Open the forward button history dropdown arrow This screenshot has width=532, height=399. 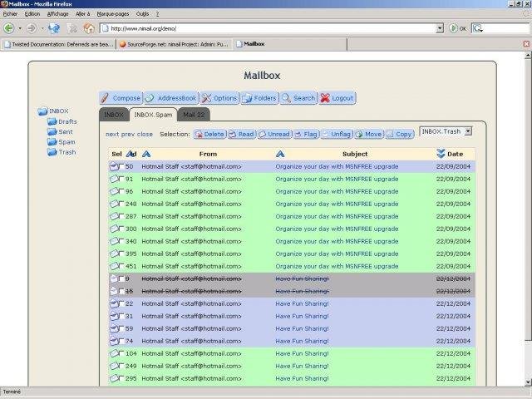point(42,28)
